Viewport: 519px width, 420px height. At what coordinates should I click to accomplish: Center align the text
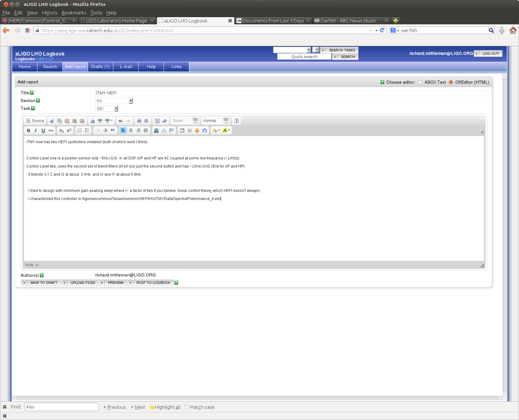click(x=131, y=130)
